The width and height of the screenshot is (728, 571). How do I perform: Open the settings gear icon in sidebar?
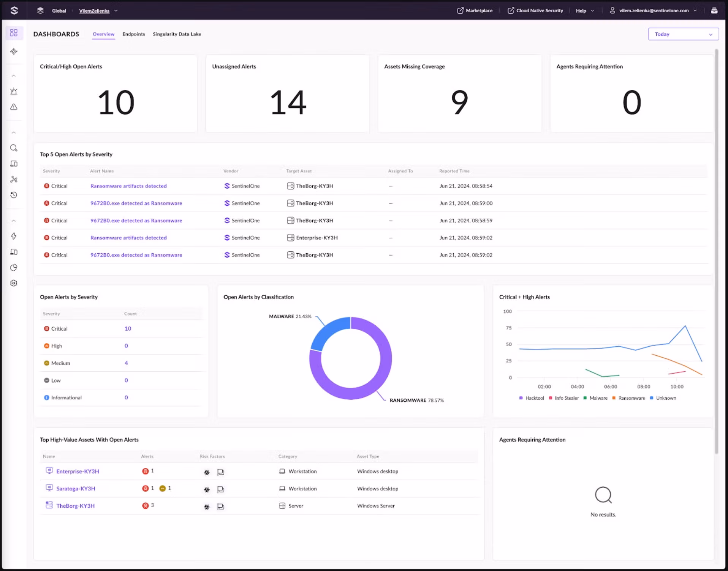pyautogui.click(x=14, y=283)
